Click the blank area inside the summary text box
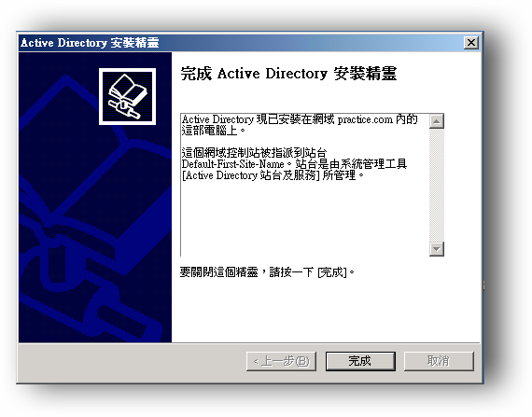532x417 pixels. pyautogui.click(x=304, y=218)
